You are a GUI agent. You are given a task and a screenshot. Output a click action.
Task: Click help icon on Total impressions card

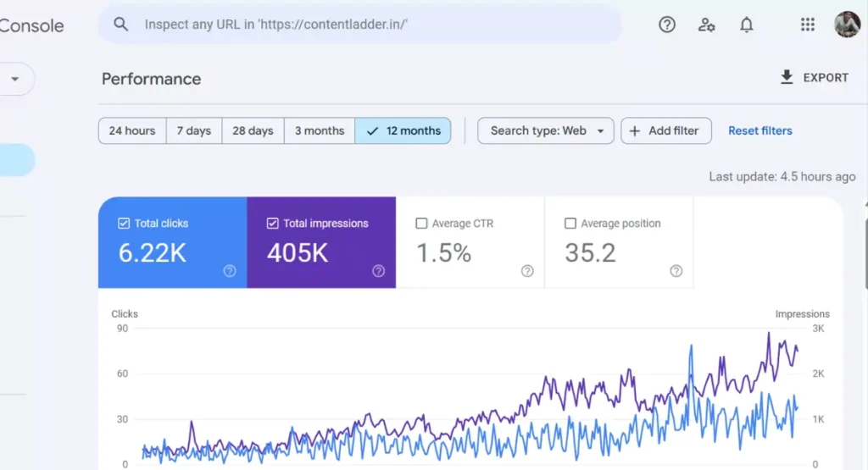point(378,271)
